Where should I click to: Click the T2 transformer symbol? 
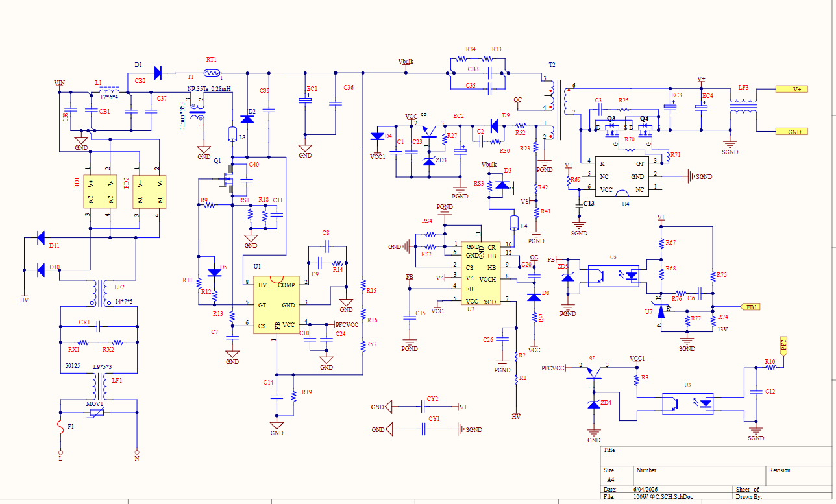[559, 110]
